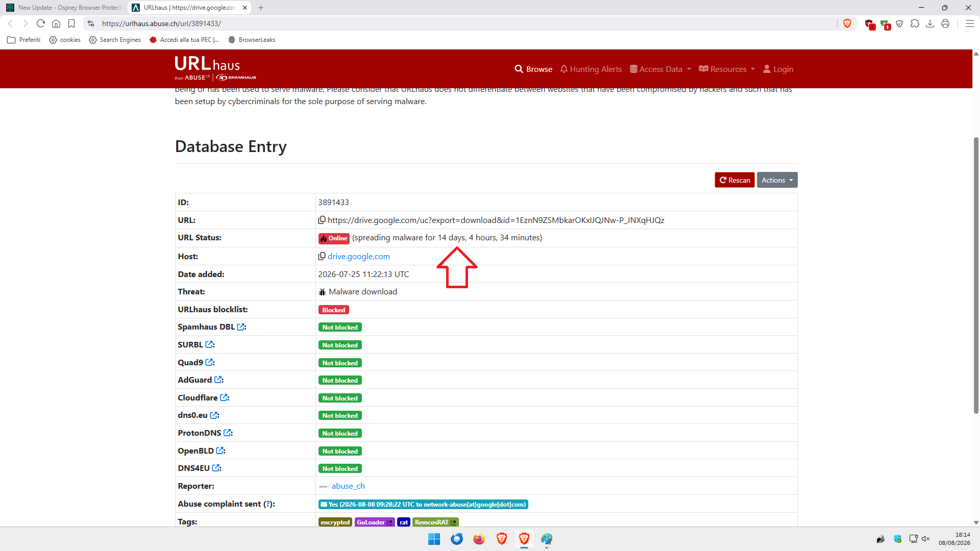The height and width of the screenshot is (551, 980).
Task: Click the RemcosRAT tag
Action: point(435,522)
